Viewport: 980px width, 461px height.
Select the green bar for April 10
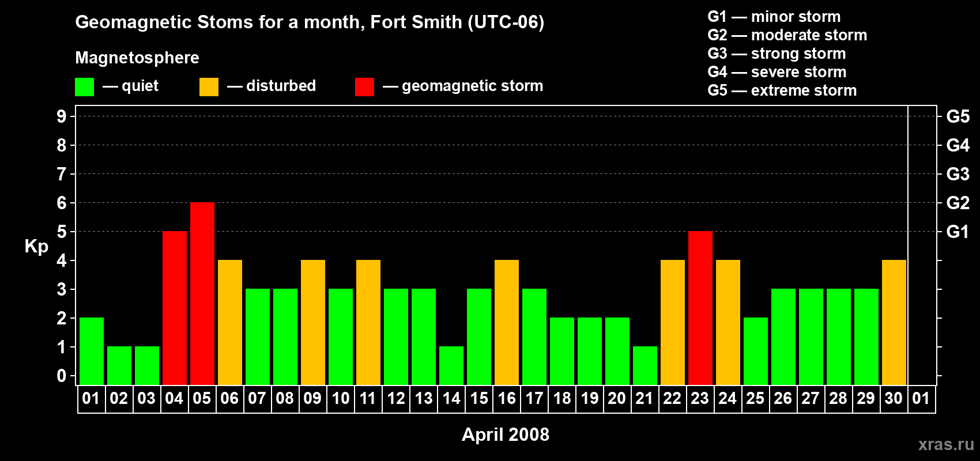341,337
